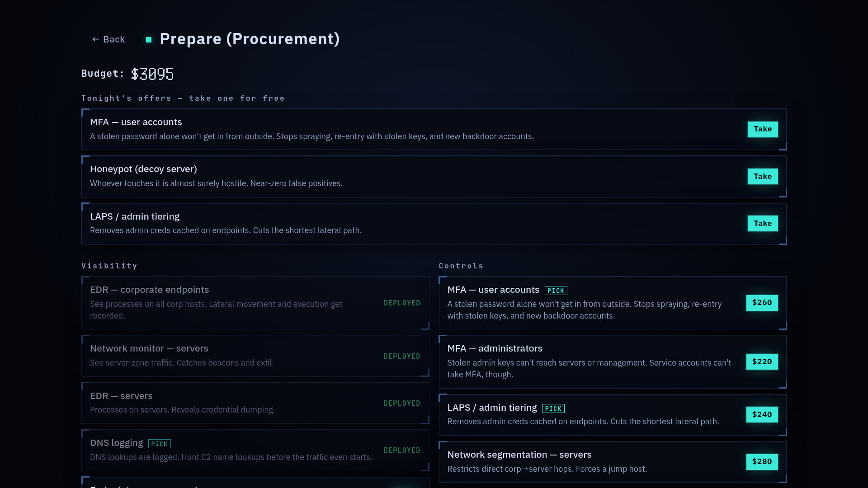The image size is (868, 488).
Task: Click MFA — administrators card title
Action: click(495, 348)
